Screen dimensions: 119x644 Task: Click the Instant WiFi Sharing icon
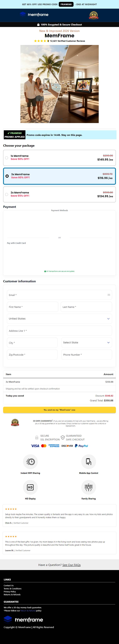[x=30, y=462]
